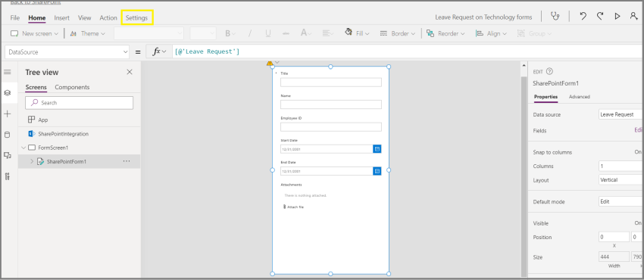Open the Layout Vertical dropdown
Viewport: 644px width, 280px height.
point(621,179)
